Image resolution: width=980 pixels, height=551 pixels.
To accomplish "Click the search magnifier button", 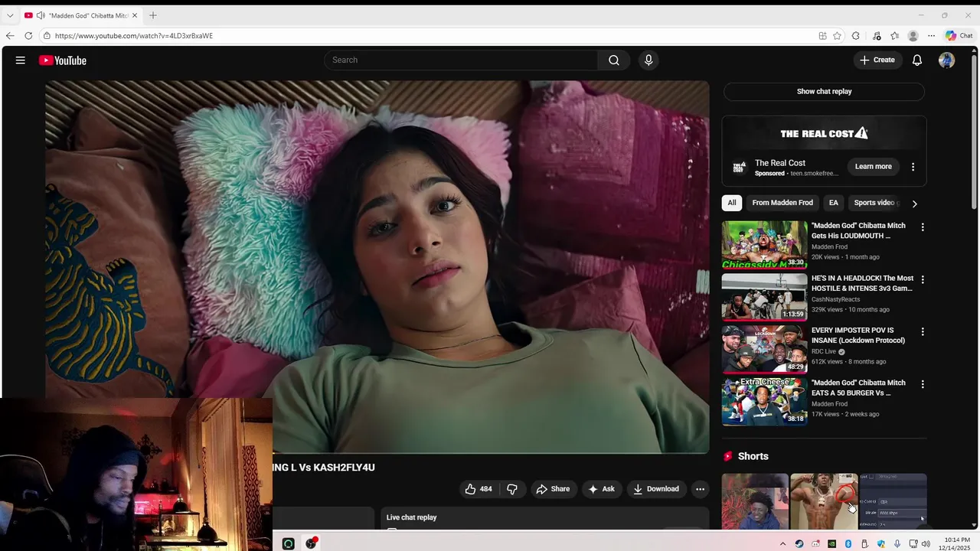I will coord(614,60).
